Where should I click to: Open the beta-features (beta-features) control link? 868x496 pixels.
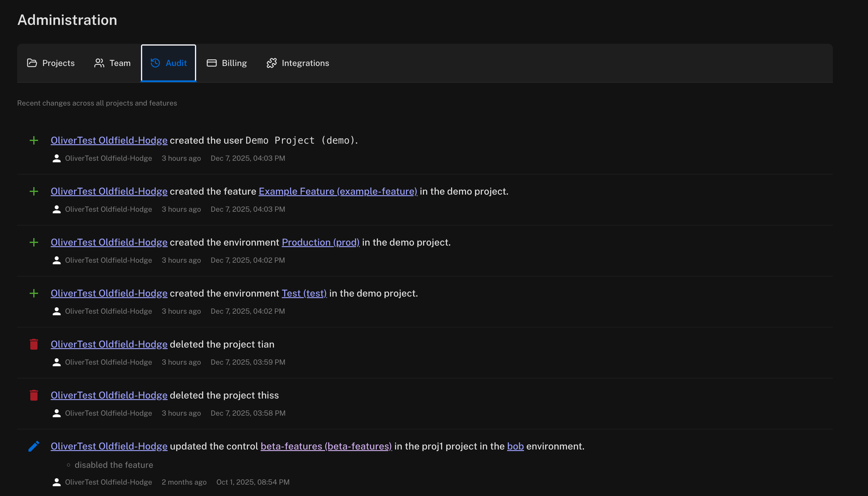coord(326,446)
